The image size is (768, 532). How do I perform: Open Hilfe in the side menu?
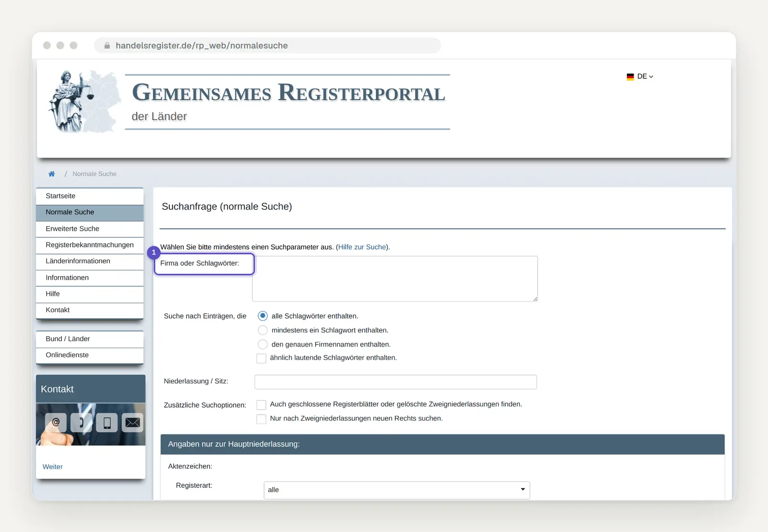pos(90,294)
